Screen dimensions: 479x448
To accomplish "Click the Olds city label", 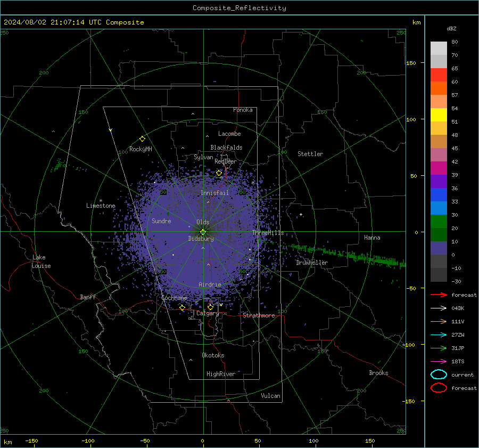I will coord(203,222).
